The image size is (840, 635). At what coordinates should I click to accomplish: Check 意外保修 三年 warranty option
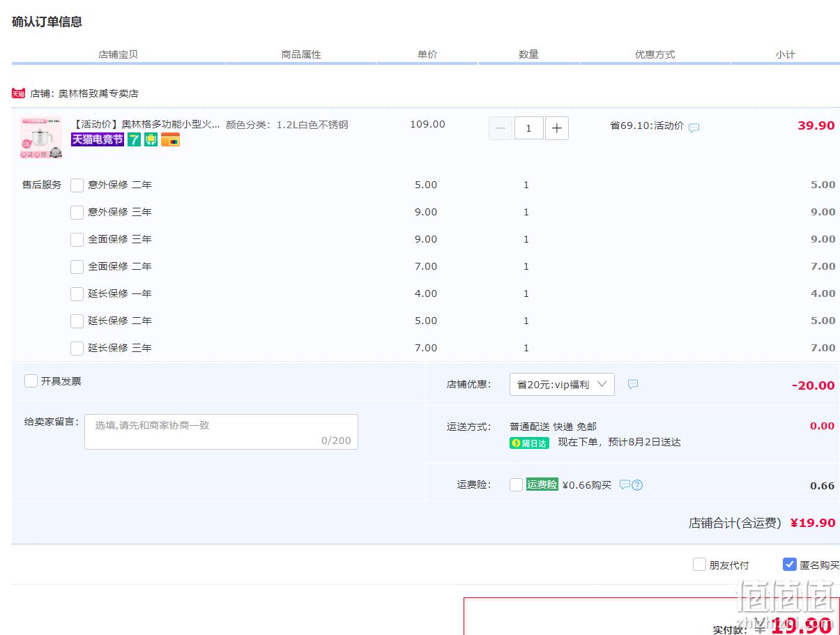point(77,213)
